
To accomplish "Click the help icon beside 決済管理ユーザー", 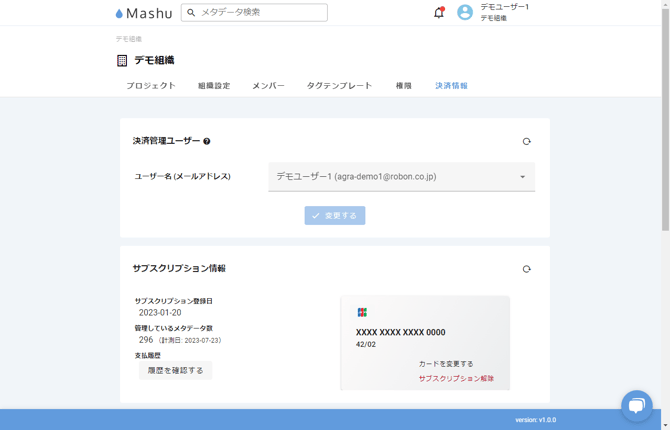I will coord(207,142).
